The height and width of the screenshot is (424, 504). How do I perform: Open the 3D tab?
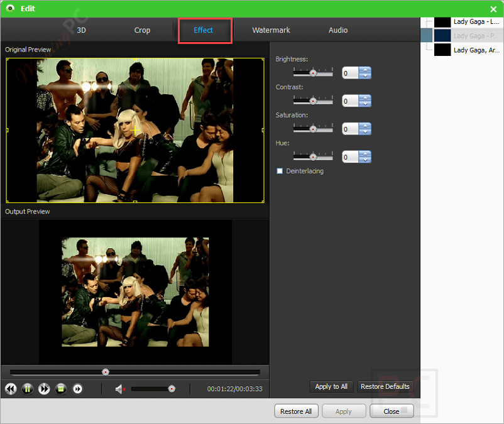(x=81, y=30)
